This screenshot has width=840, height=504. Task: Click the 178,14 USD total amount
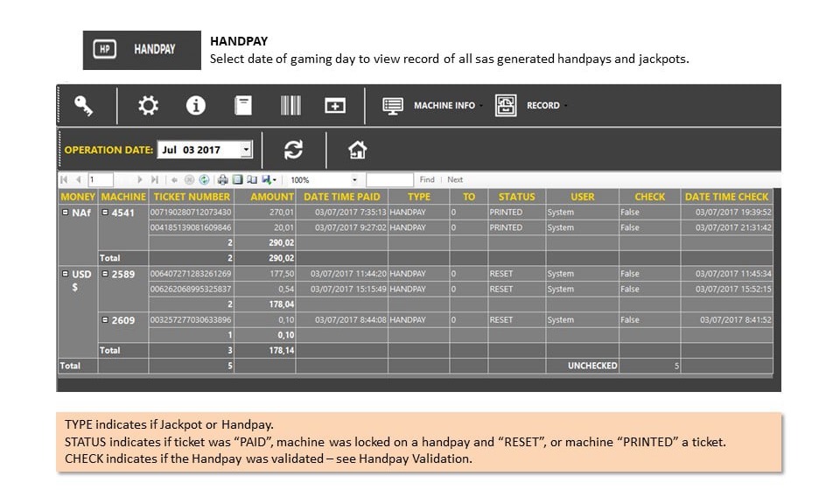[281, 350]
